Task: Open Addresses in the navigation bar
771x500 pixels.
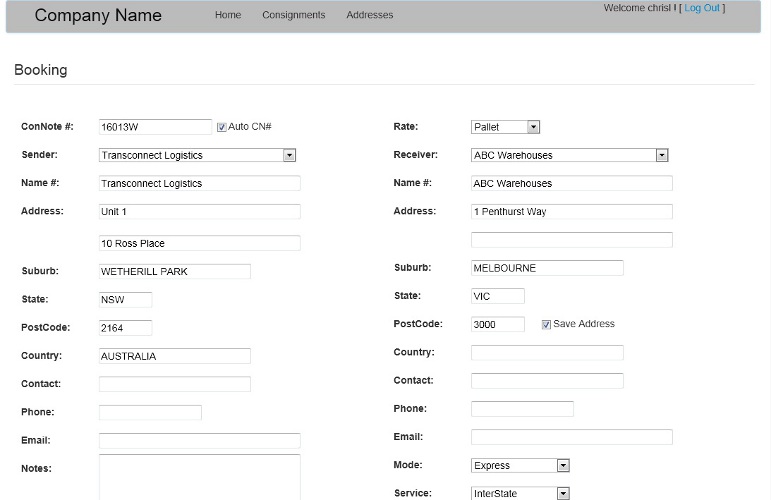Action: coord(369,15)
